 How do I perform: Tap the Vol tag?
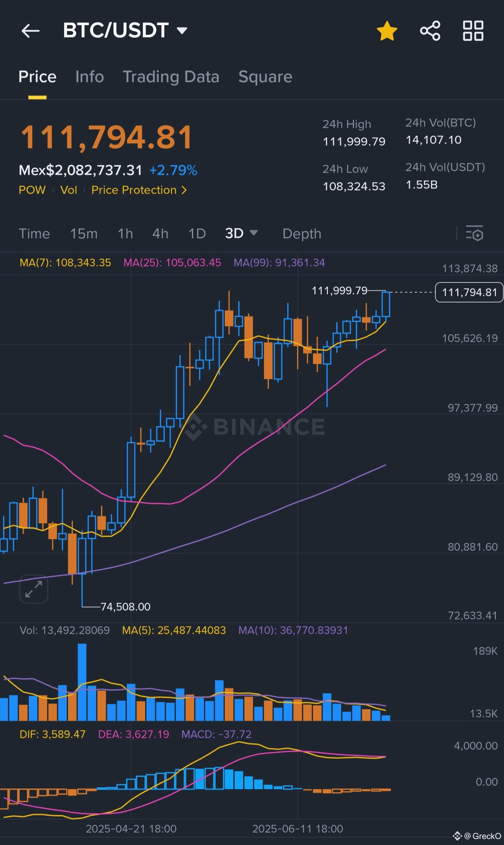(69, 190)
